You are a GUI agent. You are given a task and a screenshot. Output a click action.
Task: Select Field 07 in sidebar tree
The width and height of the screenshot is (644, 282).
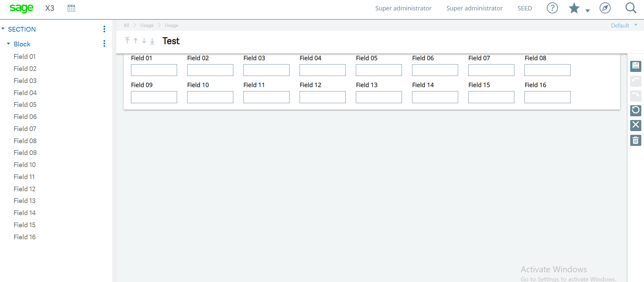[25, 129]
